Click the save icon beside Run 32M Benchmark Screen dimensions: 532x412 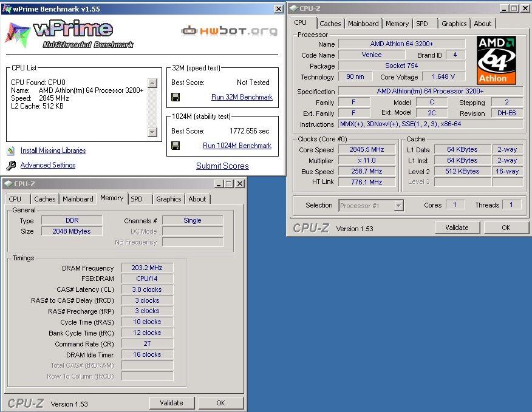pos(176,97)
